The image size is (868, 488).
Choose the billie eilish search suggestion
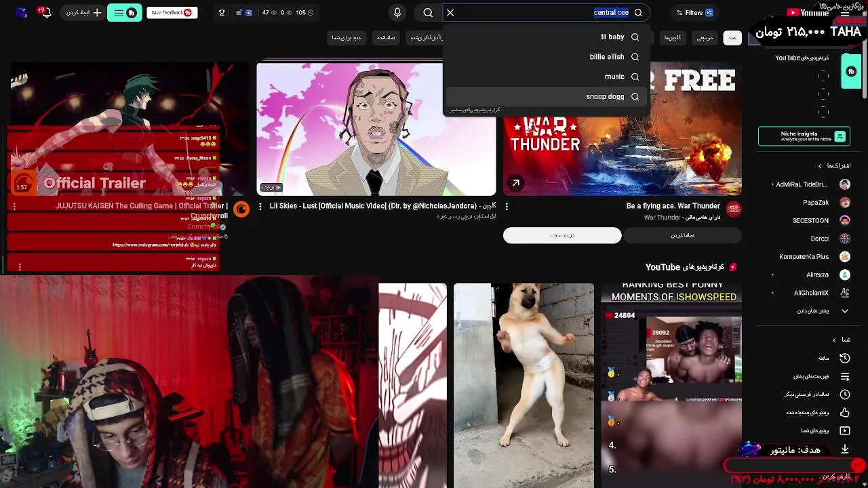coord(546,57)
